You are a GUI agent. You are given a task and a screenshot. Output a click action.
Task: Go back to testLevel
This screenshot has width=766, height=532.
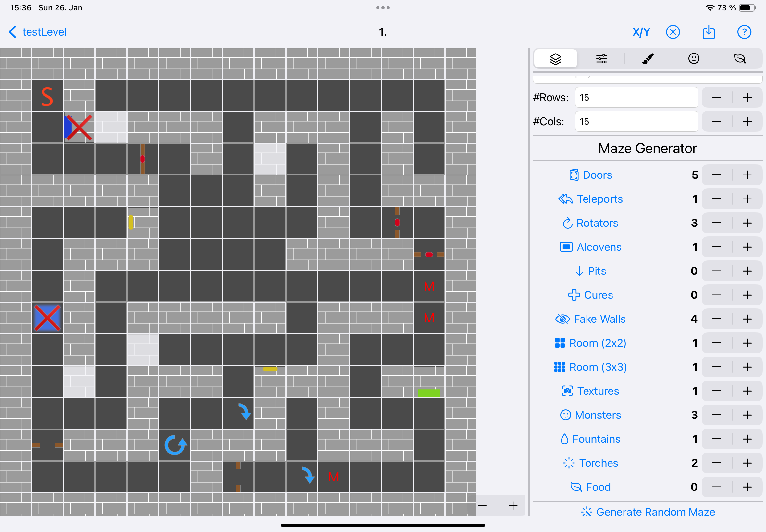(x=37, y=32)
